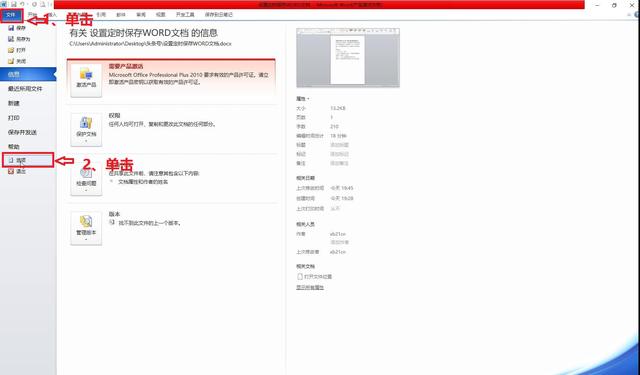Viewport: 640px width, 375px height.
Task: Select 关闭 (Close) in the backstage menu
Action: [x=17, y=61]
